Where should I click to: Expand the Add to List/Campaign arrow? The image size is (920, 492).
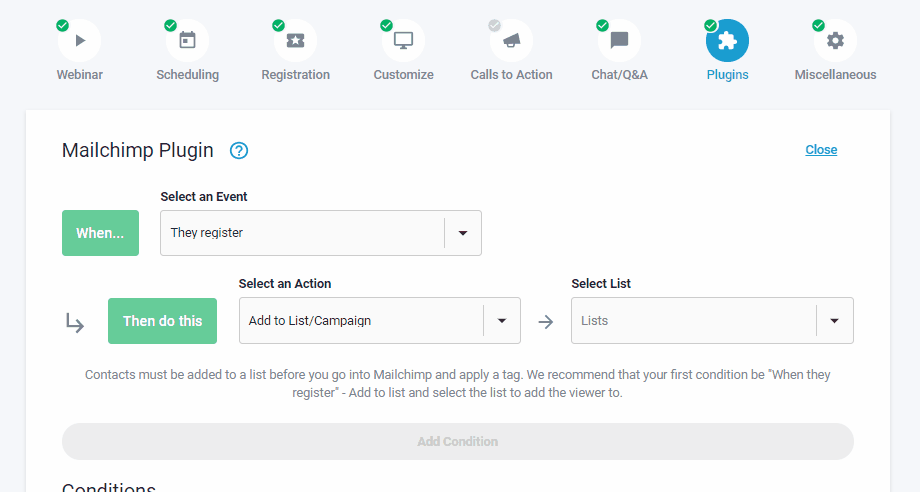(x=502, y=321)
